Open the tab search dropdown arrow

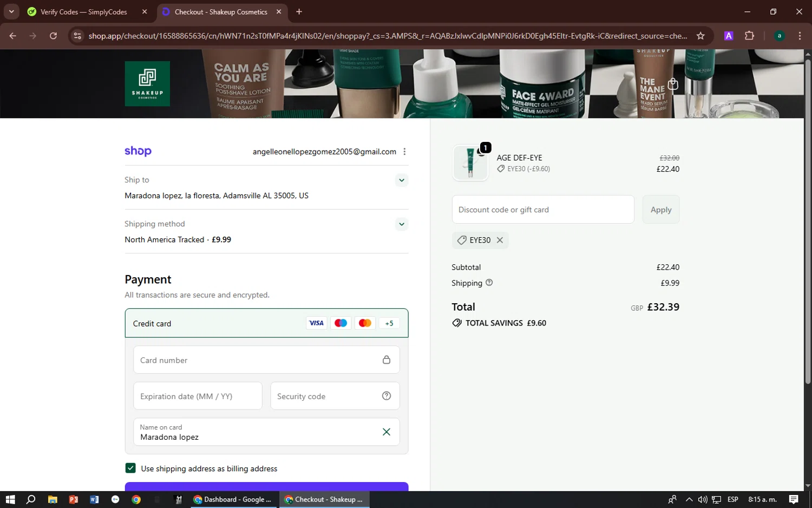(x=11, y=11)
